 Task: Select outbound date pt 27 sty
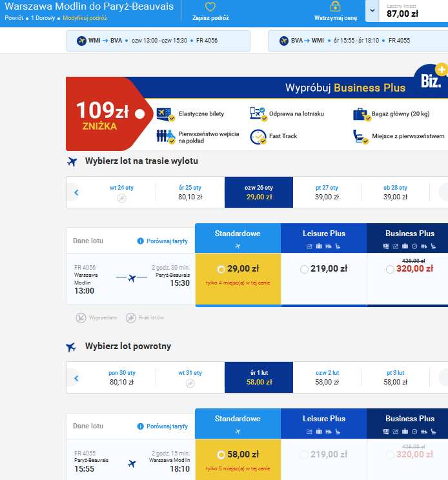327,192
